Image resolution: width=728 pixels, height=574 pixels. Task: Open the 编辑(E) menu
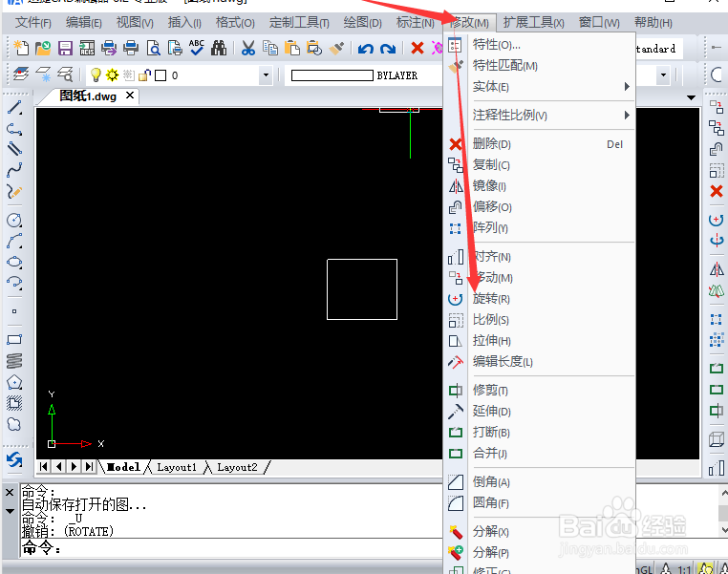[83, 22]
